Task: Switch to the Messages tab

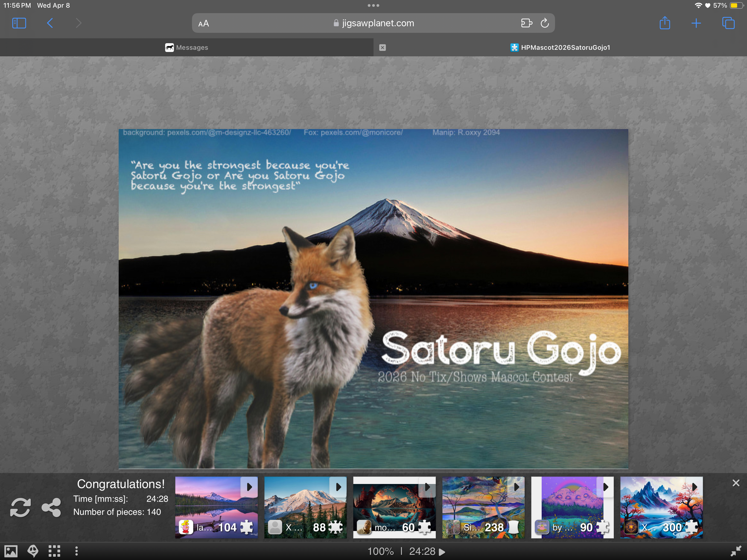Action: click(x=187, y=48)
